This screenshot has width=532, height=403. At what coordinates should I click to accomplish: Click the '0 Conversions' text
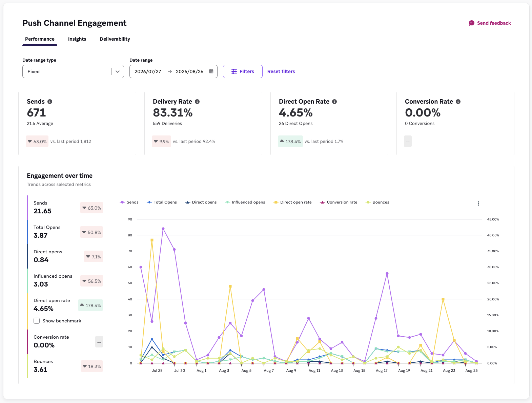click(x=420, y=124)
